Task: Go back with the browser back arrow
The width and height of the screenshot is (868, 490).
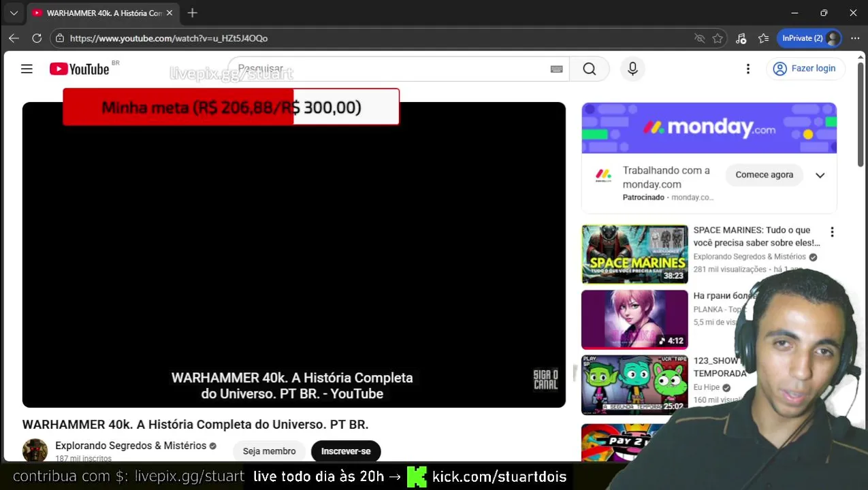Action: point(14,38)
